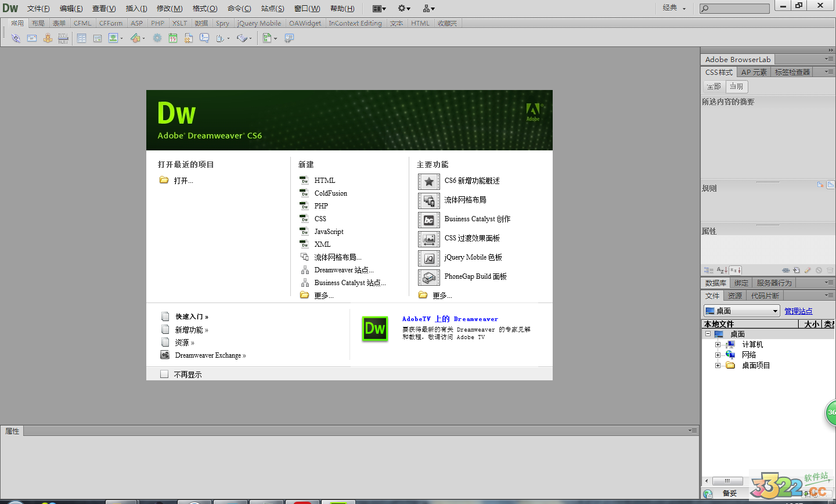
Task: Create a new HTML document from 新建 list
Action: point(325,181)
